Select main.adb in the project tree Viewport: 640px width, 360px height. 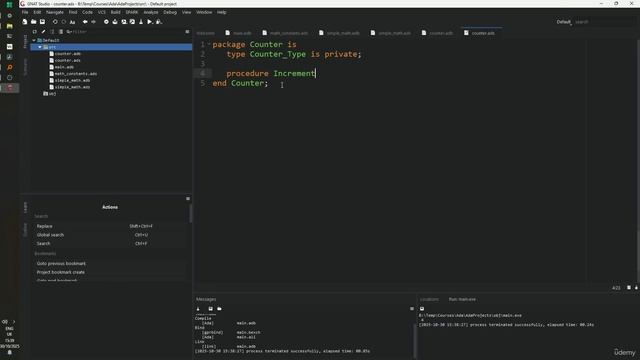click(x=64, y=67)
